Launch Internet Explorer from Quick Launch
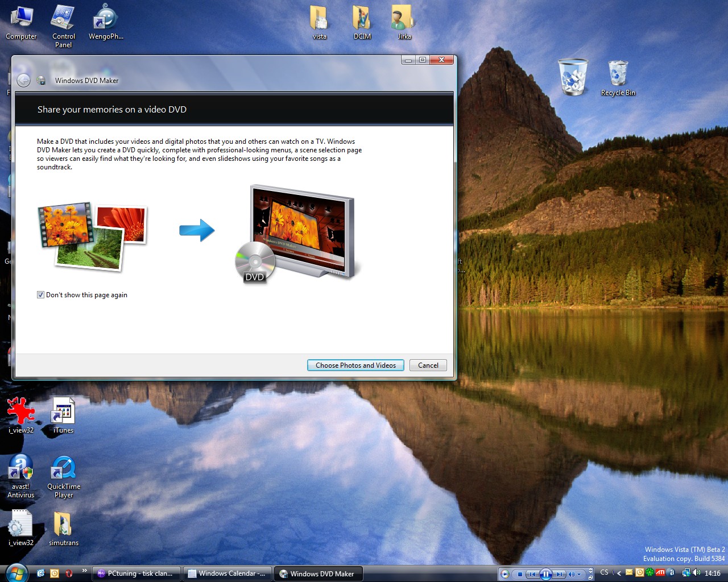The width and height of the screenshot is (728, 582). 40,573
